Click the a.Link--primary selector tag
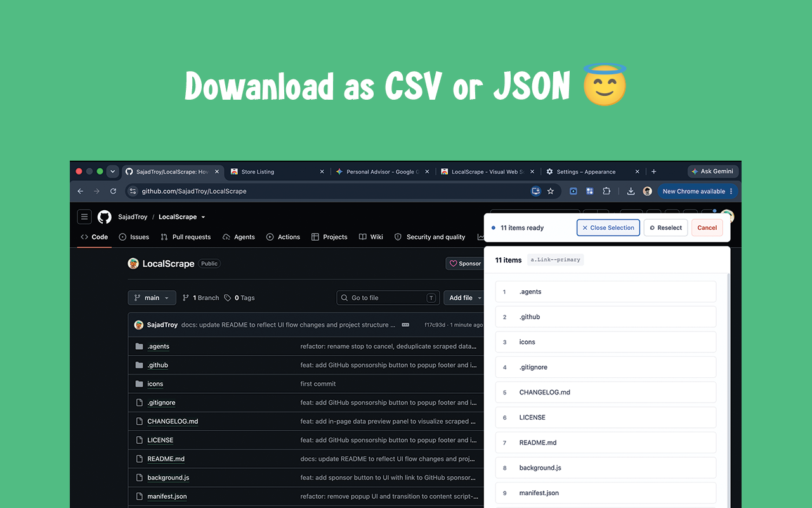 point(556,260)
